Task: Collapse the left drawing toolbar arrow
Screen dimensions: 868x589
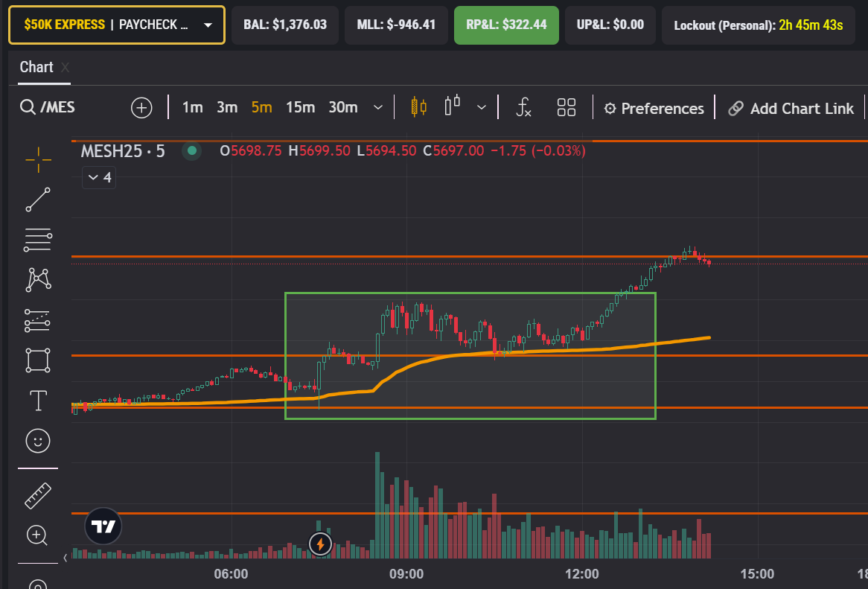Action: click(x=66, y=558)
